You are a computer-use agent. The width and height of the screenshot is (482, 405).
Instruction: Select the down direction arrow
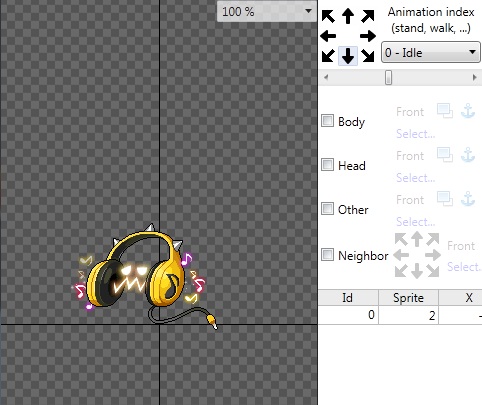pyautogui.click(x=348, y=56)
